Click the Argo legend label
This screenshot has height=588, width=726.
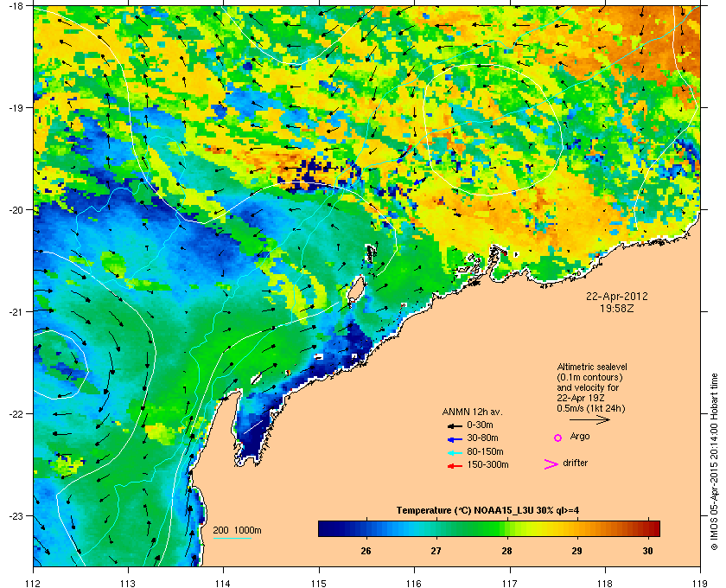pos(580,437)
